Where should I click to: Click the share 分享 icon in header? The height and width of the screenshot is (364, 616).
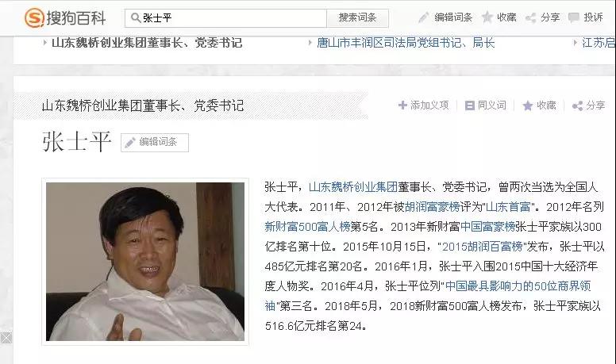click(x=531, y=17)
